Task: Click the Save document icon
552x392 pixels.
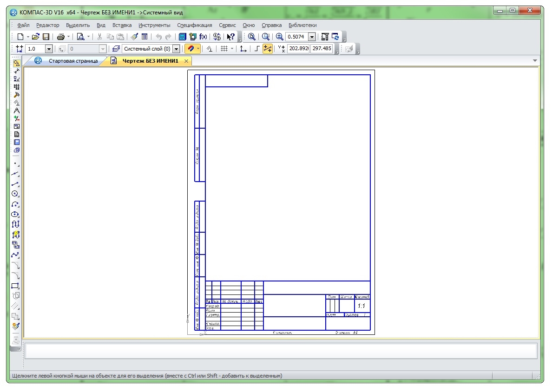Action: (46, 37)
